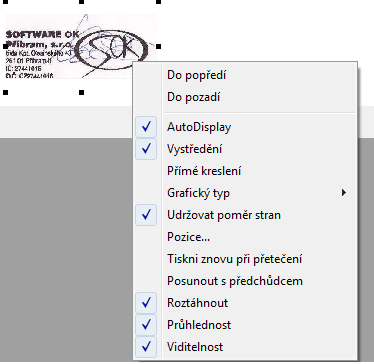Click the bottom-center selection handle
This screenshot has height=364, width=374.
pyautogui.click(x=81, y=92)
